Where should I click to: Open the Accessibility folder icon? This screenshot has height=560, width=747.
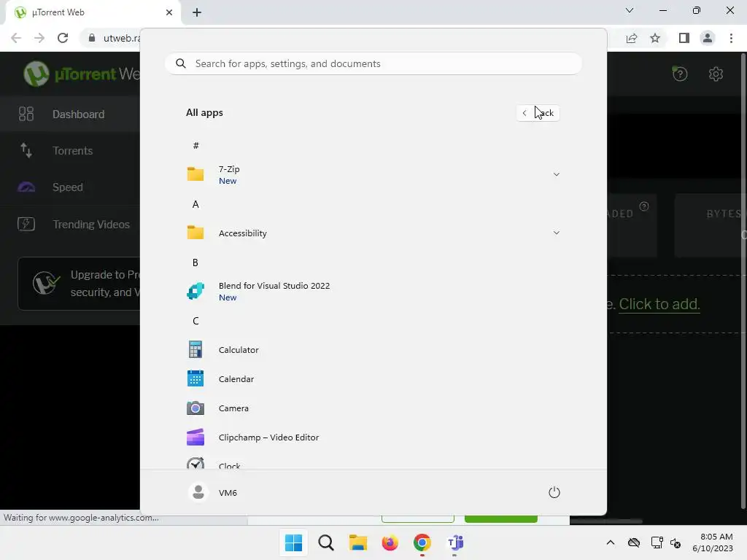coord(196,233)
